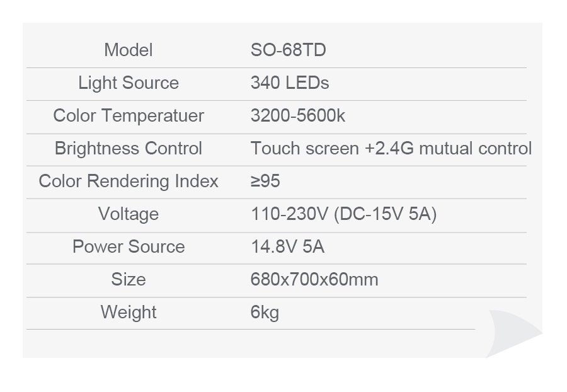
Task: Click the "Voltage" row label
Action: (129, 214)
